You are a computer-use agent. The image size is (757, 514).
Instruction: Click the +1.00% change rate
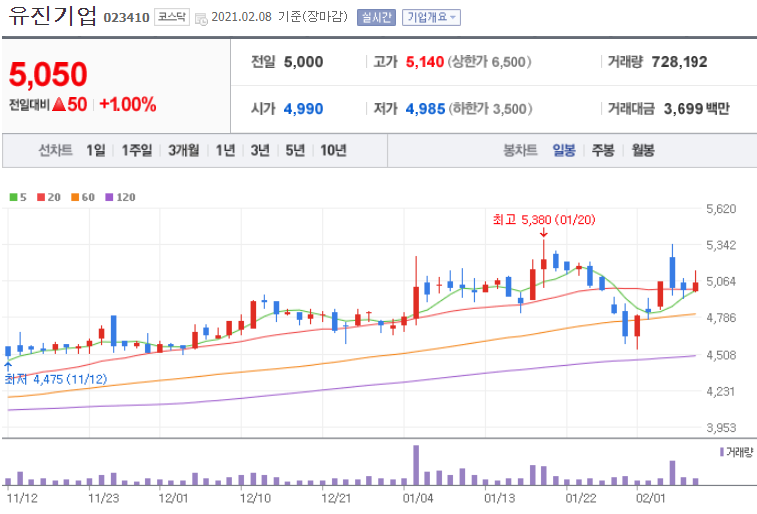click(128, 104)
